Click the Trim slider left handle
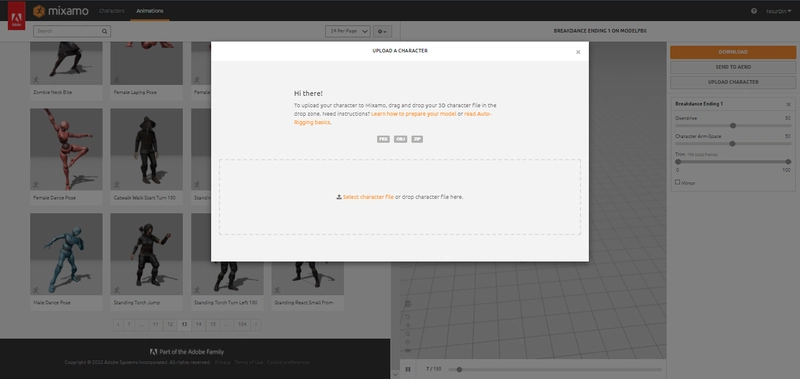The height and width of the screenshot is (379, 800). (x=678, y=162)
